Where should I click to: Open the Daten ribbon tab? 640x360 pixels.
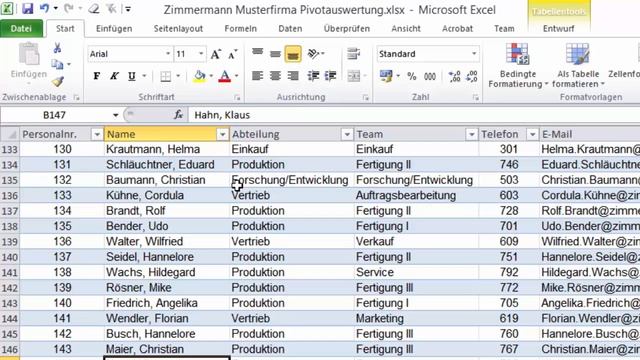[290, 29]
